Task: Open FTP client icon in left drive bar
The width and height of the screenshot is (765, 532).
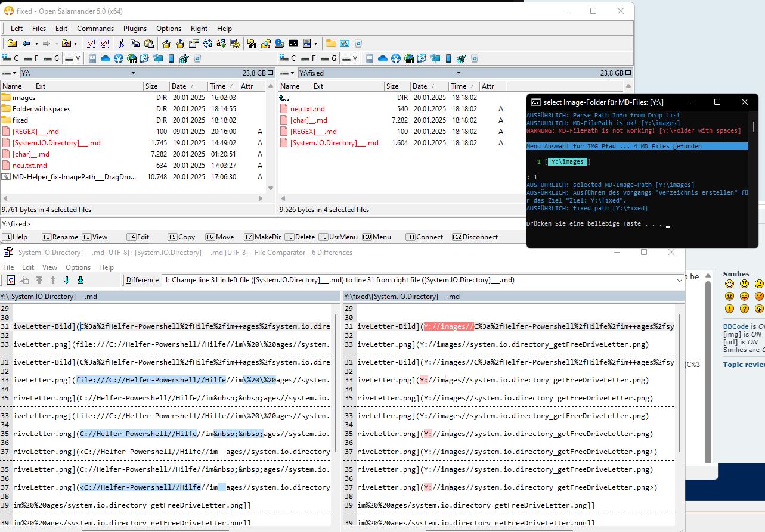Action: [x=132, y=58]
